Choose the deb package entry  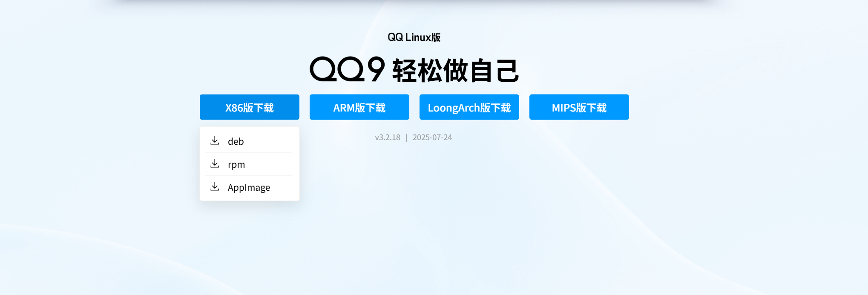[249, 141]
